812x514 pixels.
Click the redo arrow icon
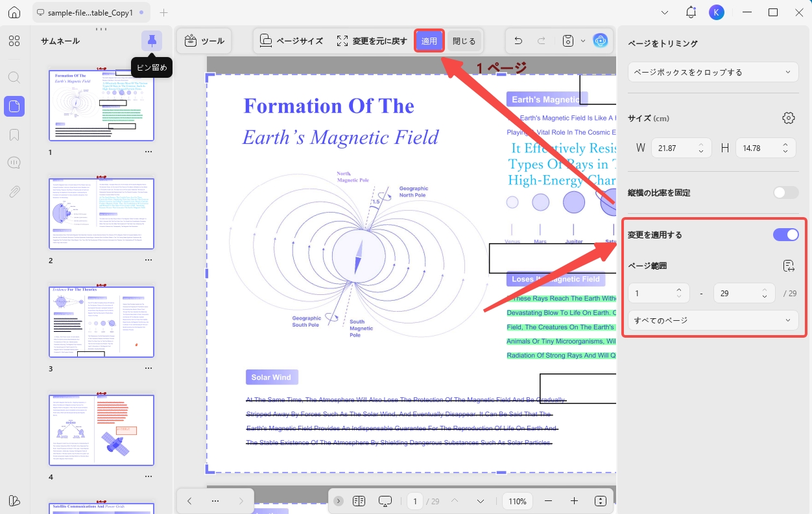(x=542, y=41)
